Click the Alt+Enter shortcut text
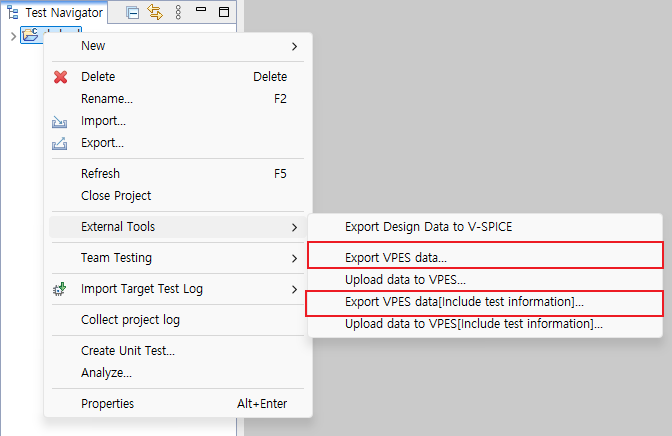The height and width of the screenshot is (436, 672). click(x=262, y=404)
